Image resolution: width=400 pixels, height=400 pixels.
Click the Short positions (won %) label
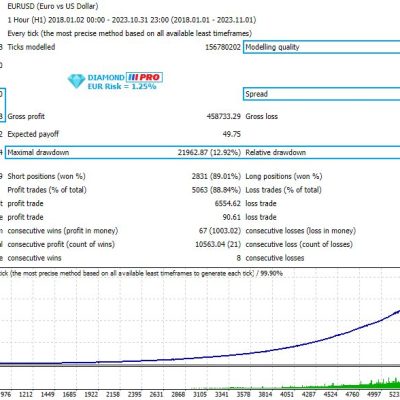[x=46, y=176]
